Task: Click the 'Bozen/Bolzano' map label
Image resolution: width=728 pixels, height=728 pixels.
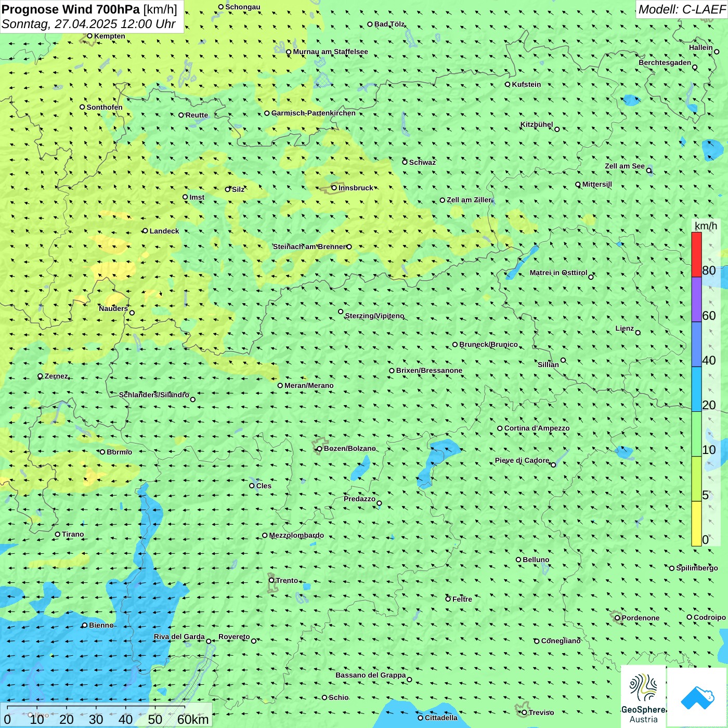Action: [349, 448]
